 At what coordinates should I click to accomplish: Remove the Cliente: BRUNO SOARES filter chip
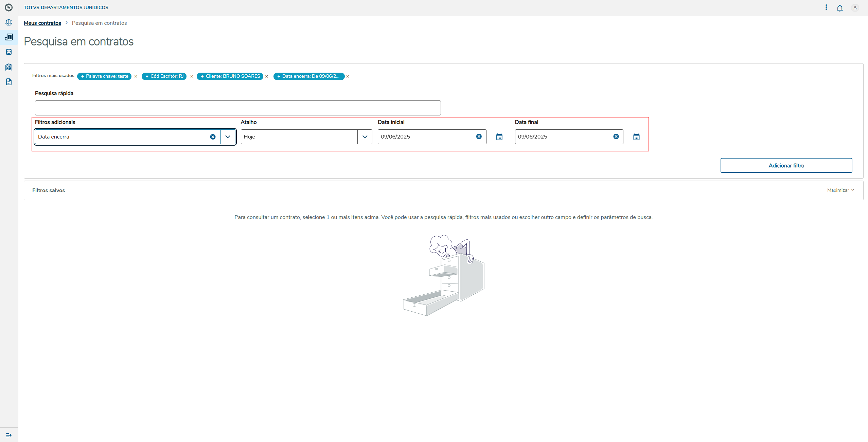tap(267, 77)
